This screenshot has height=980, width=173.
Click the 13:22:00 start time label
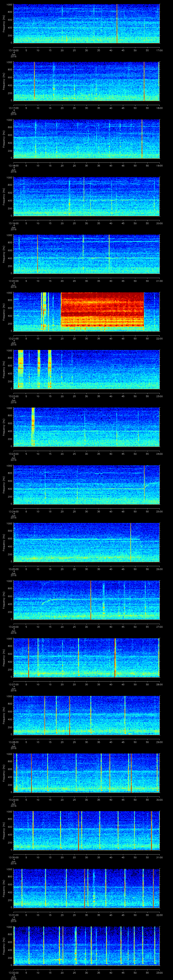pos(14,396)
